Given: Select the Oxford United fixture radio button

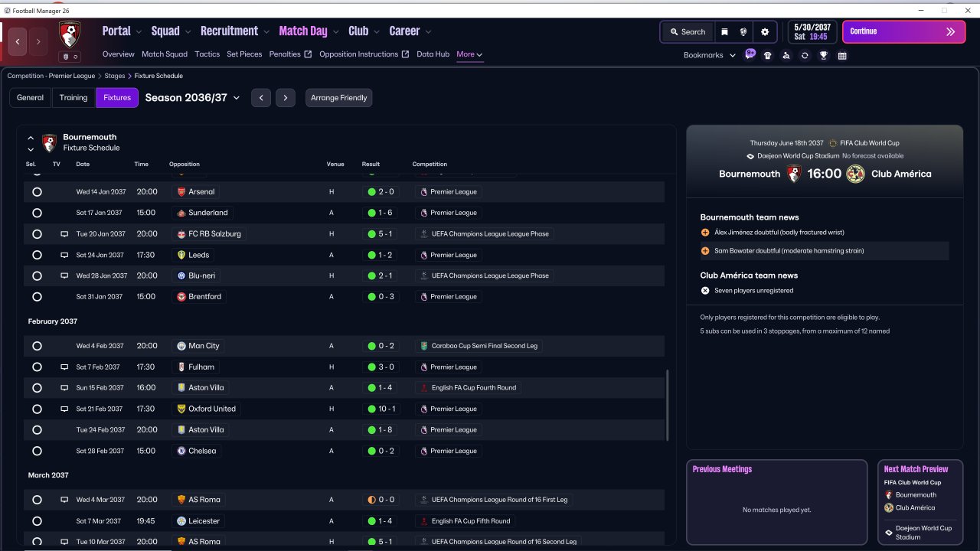Looking at the screenshot, I should click(37, 409).
